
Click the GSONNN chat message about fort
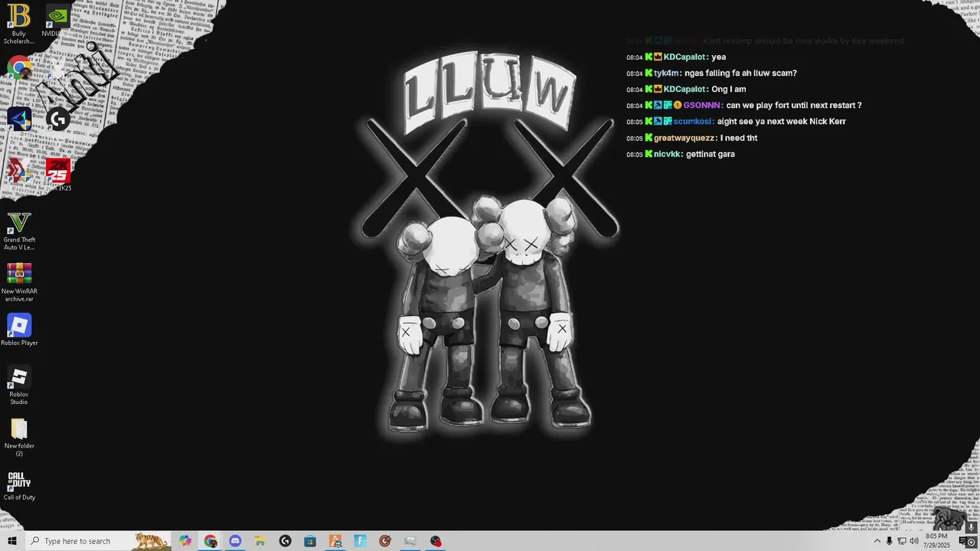coord(744,106)
